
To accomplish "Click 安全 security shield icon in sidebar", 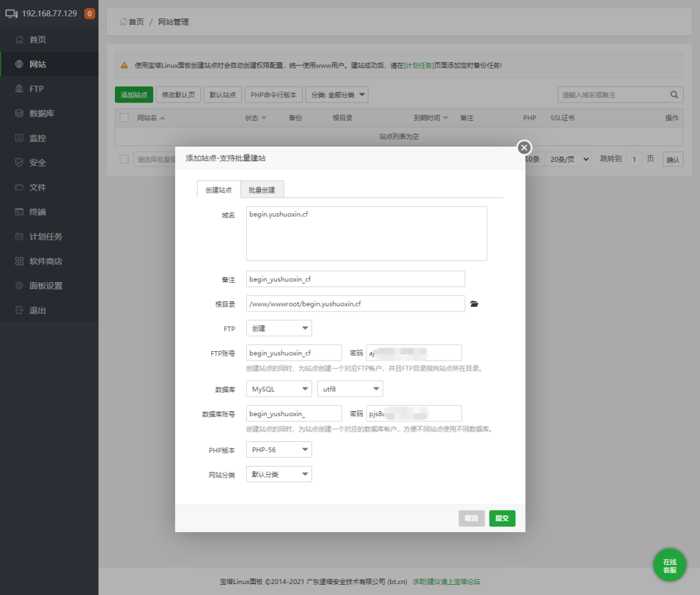I will tap(19, 163).
